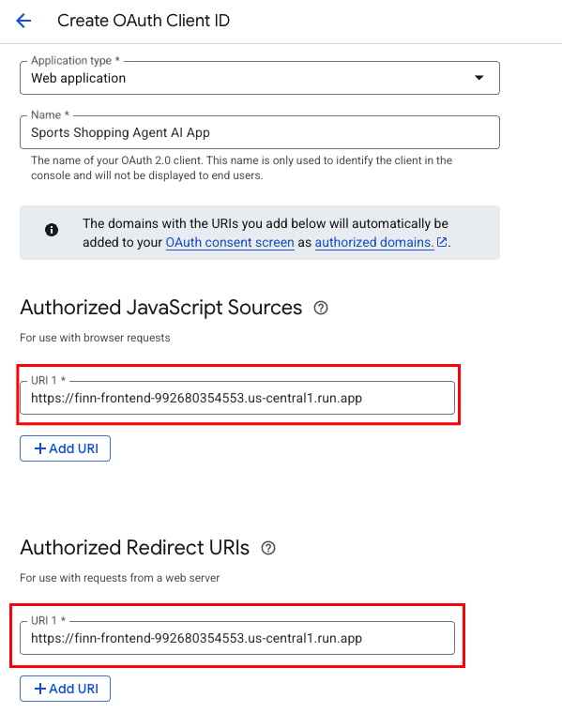Open the OAuth consent screen link
The width and height of the screenshot is (562, 728).
[230, 242]
